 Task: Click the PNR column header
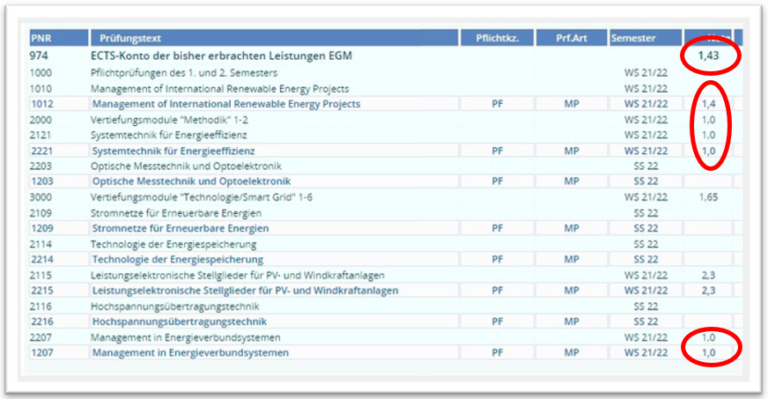59,38
